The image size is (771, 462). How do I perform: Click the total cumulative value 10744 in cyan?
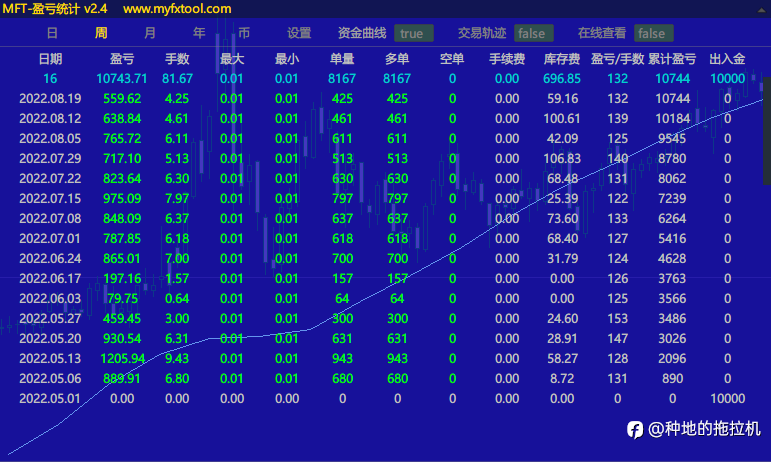(x=672, y=79)
